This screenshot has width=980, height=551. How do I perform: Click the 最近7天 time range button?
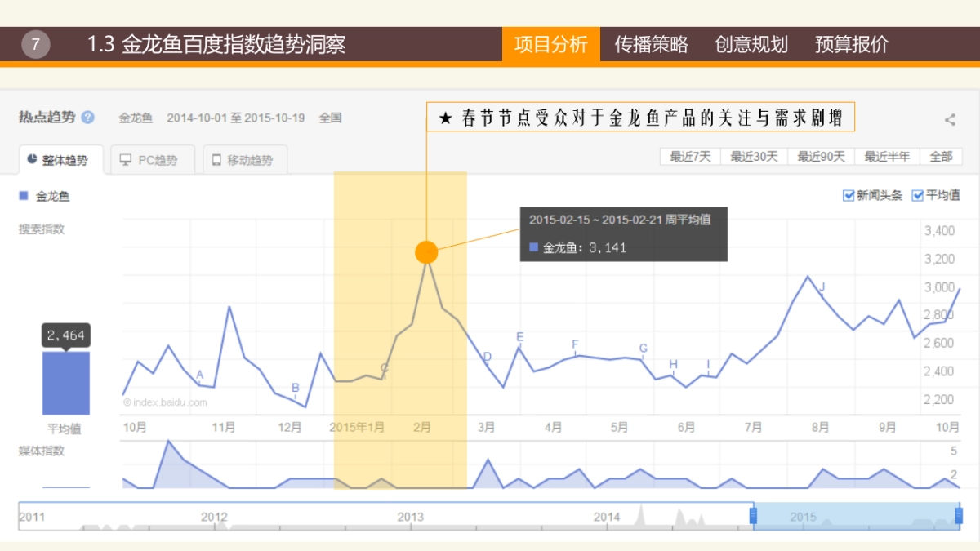(691, 157)
